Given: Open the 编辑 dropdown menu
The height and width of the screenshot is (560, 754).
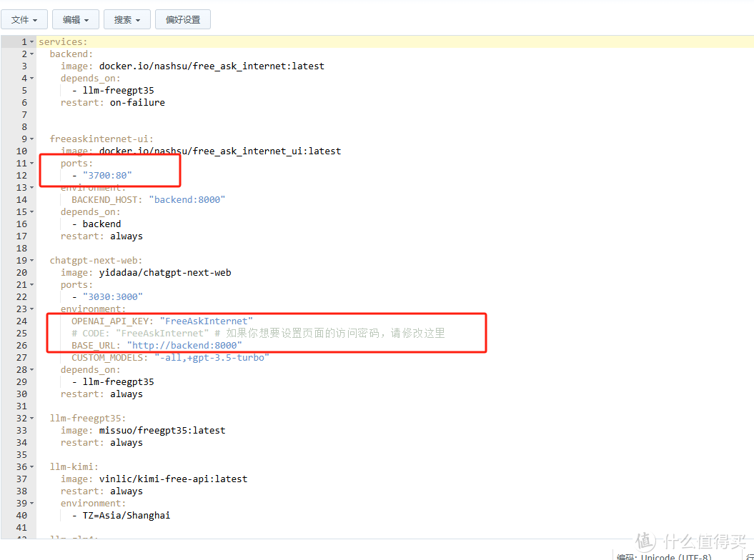Looking at the screenshot, I should coord(76,19).
